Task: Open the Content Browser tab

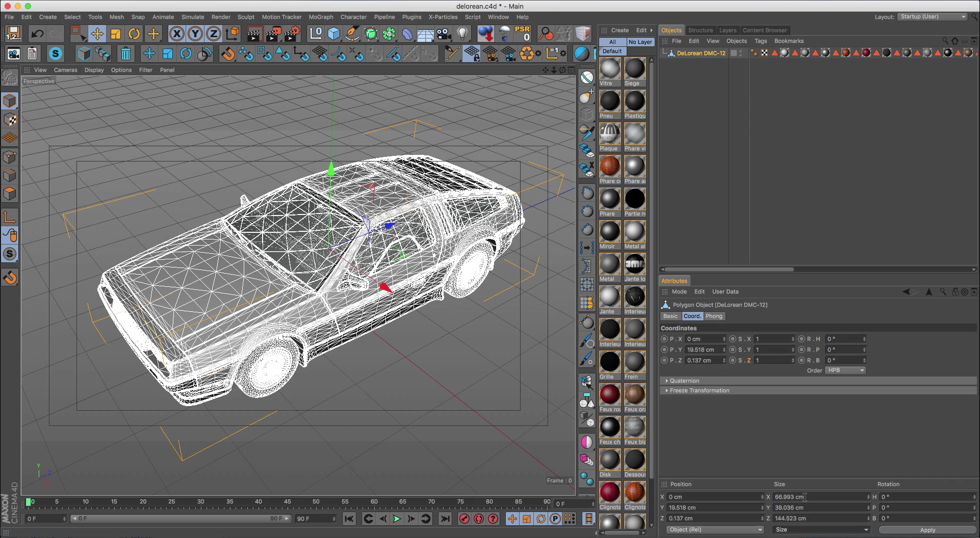Action: coord(764,30)
